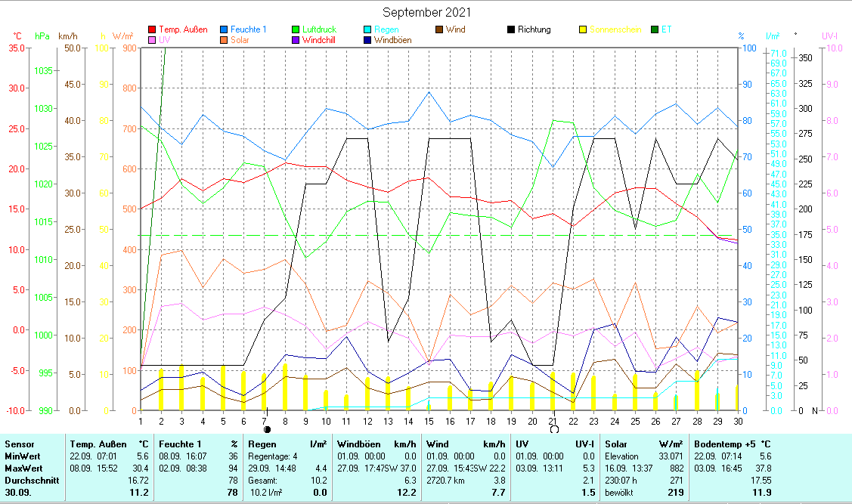Select the 'Windböen' legend label
The image size is (852, 504).
coord(393,40)
